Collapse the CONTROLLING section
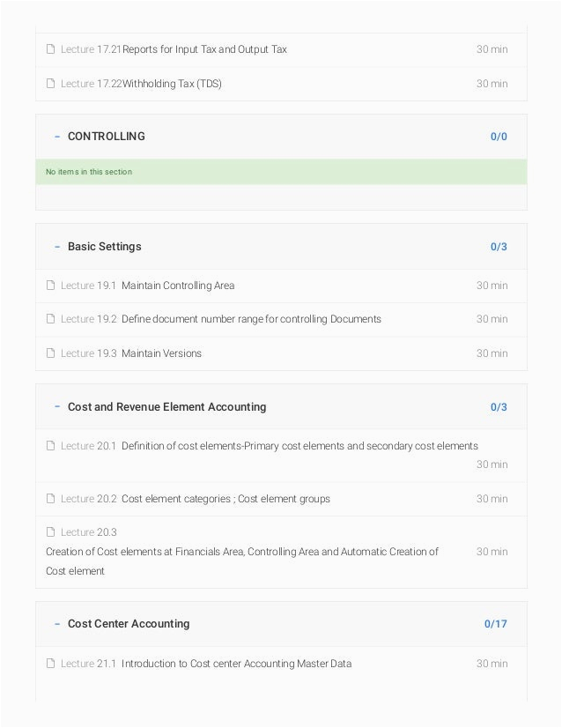The height and width of the screenshot is (728, 562). (57, 137)
